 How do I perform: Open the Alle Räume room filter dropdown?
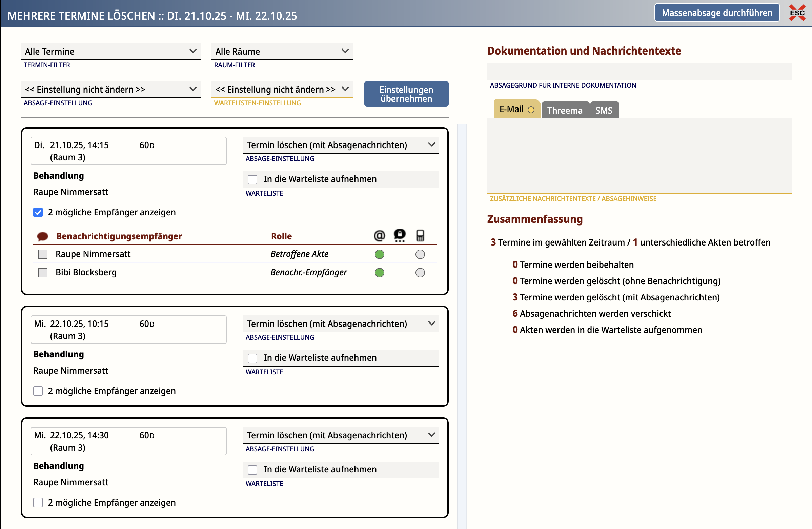(x=282, y=51)
